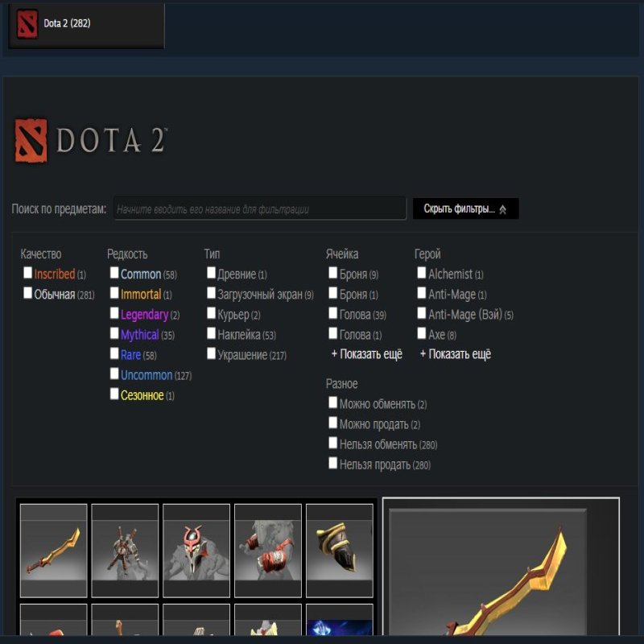Select the gold and black bracer item
644x644 pixels.
[340, 551]
